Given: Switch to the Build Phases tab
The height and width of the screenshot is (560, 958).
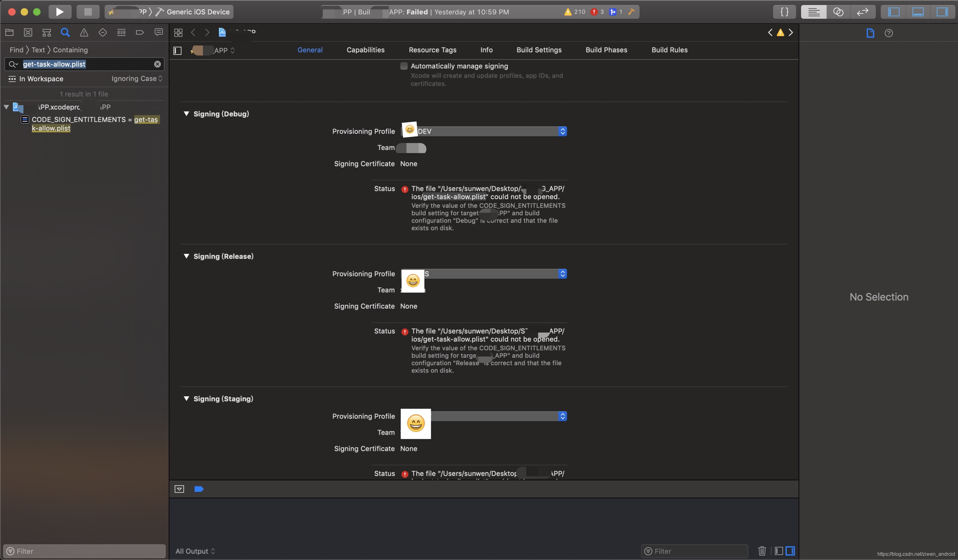Looking at the screenshot, I should (x=606, y=50).
